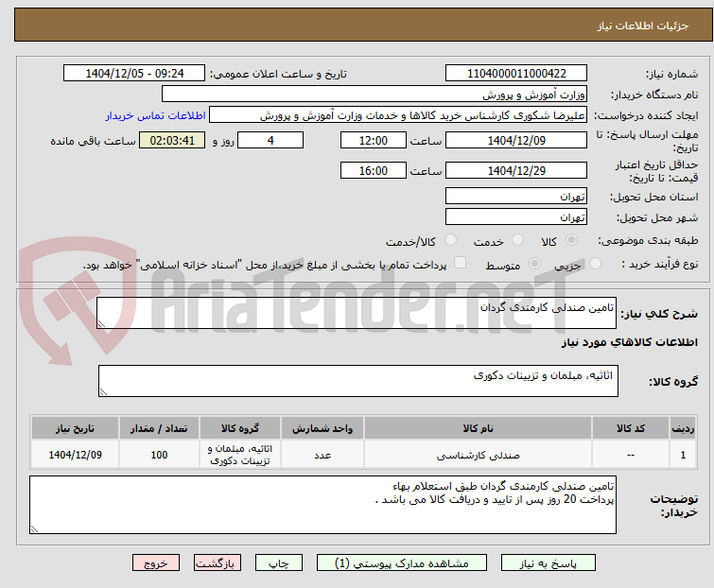Select the خدمت radio button
Image resolution: width=714 pixels, height=588 pixels.
point(517,240)
